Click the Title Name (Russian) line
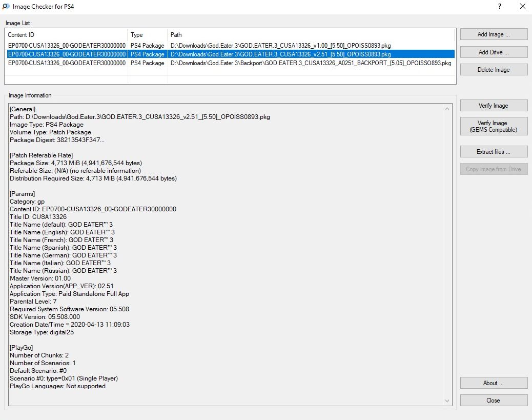Image resolution: width=532 pixels, height=420 pixels. coord(63,271)
